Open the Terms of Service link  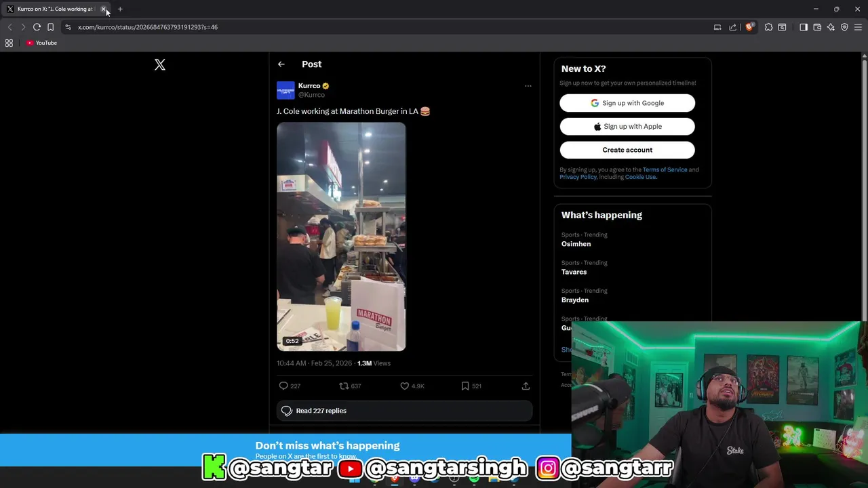click(665, 169)
